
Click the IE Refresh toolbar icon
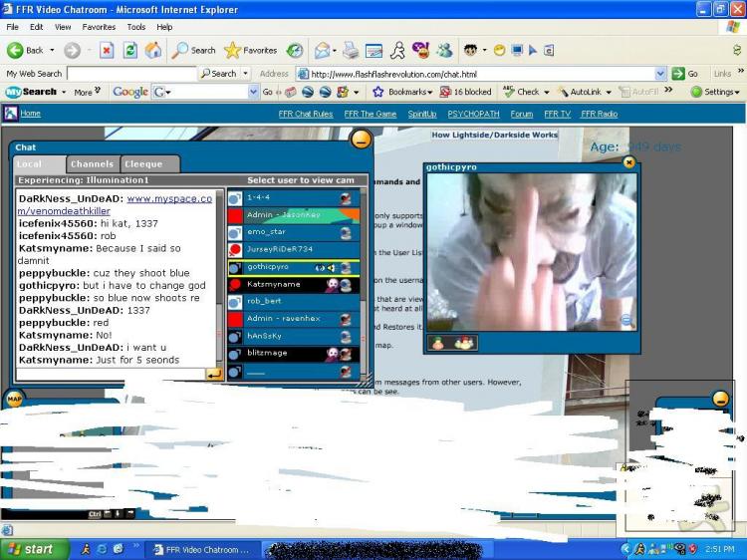[x=129, y=50]
